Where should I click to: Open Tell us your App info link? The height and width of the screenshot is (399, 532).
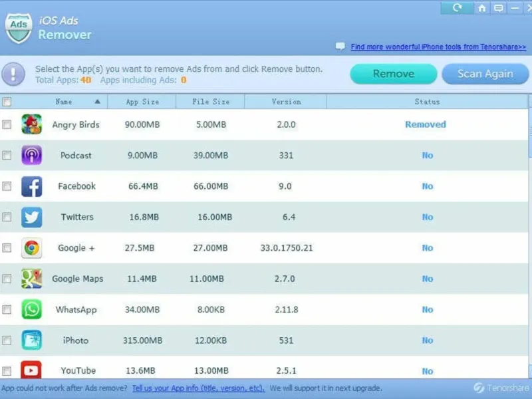(x=198, y=388)
